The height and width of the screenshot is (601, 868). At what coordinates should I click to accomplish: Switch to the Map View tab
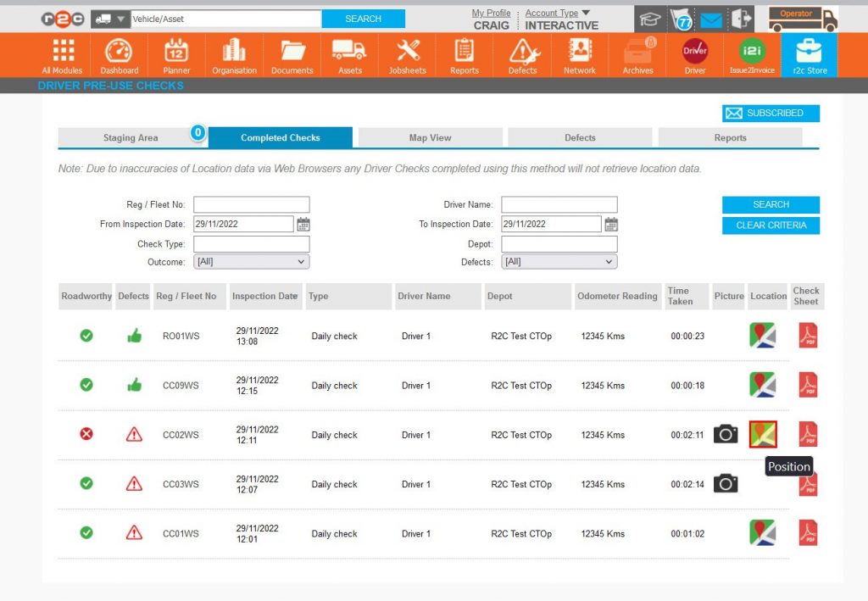[x=429, y=137]
